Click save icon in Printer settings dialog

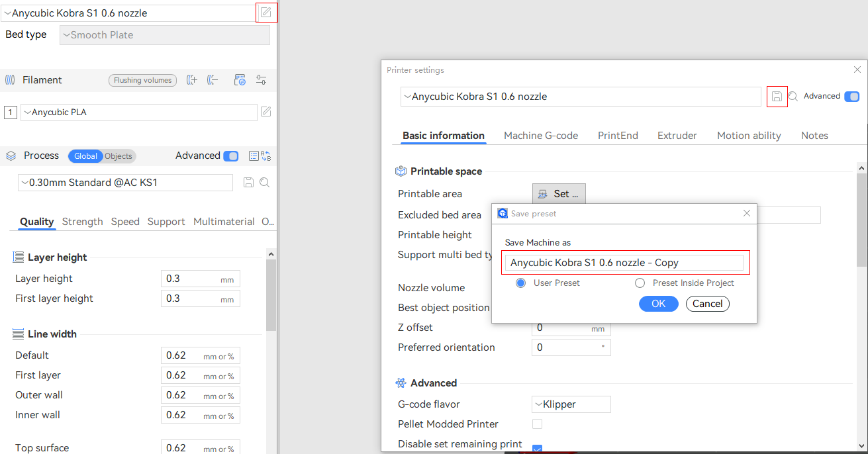[777, 97]
